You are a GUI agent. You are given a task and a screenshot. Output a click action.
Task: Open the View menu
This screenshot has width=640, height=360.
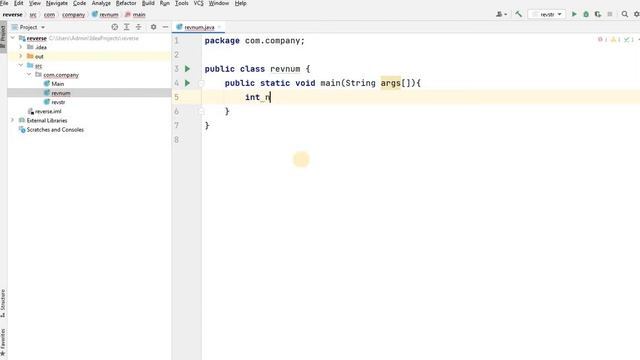click(35, 3)
